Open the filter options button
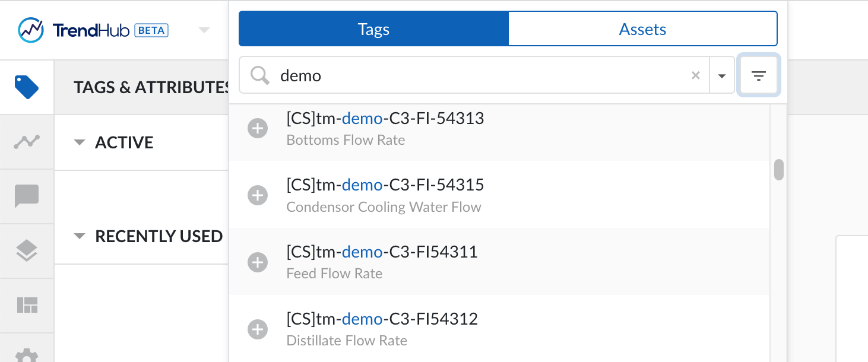 tap(758, 75)
